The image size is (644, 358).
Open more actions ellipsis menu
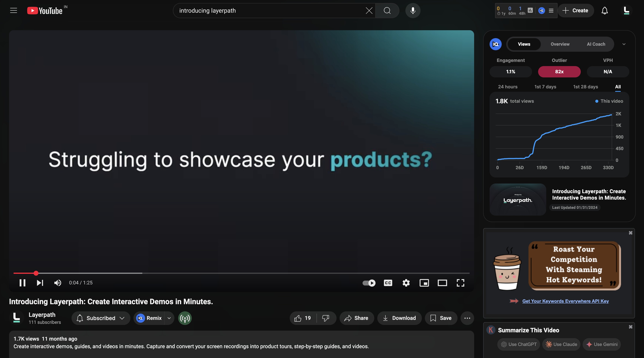point(467,318)
